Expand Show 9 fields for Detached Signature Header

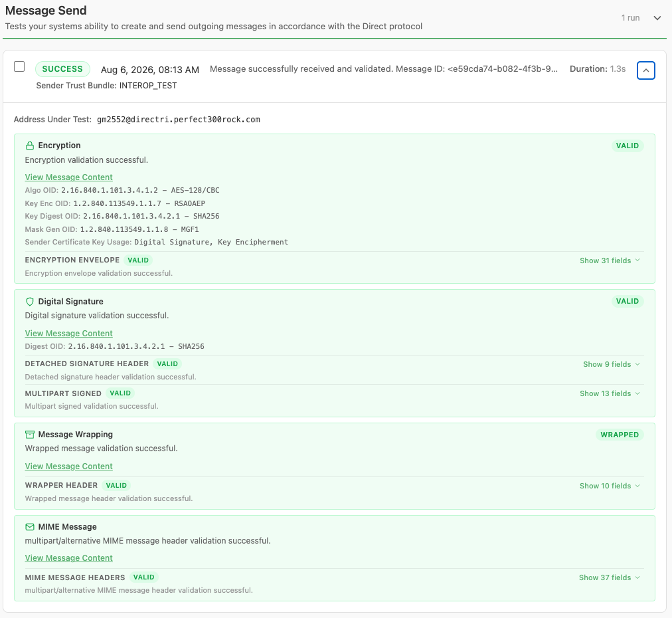[611, 364]
